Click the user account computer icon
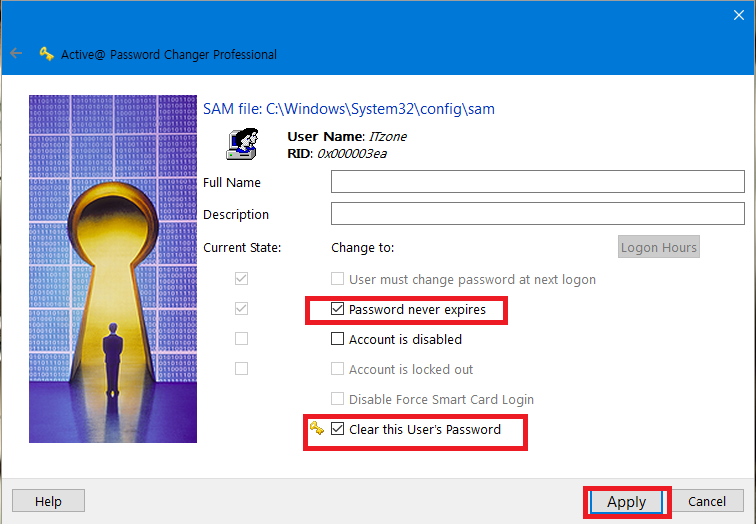Image resolution: width=756 pixels, height=524 pixels. point(243,144)
